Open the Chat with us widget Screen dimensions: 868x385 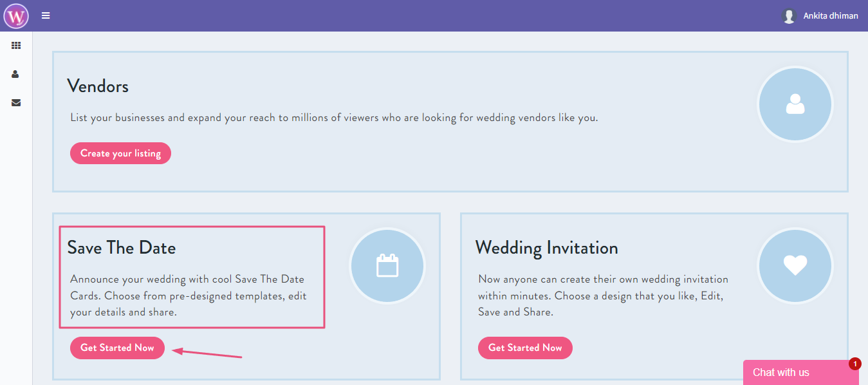pos(800,372)
